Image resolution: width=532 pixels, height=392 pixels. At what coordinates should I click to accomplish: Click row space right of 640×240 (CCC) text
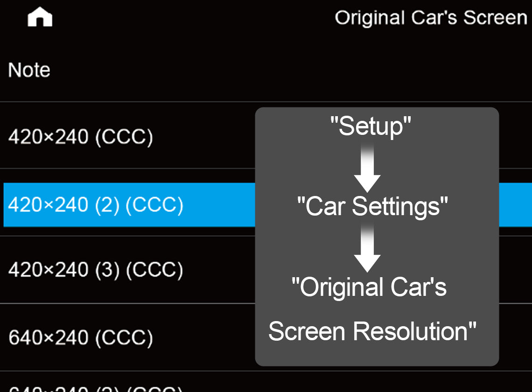[205, 337]
